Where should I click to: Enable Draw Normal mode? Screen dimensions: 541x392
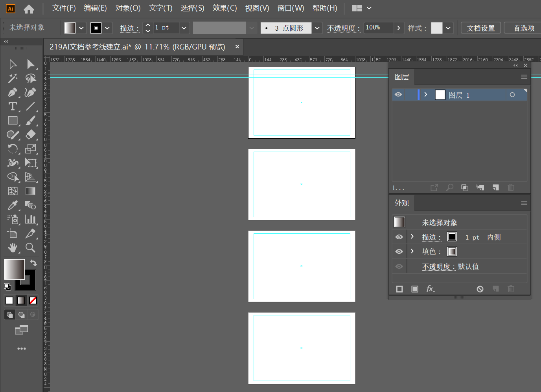(9, 315)
